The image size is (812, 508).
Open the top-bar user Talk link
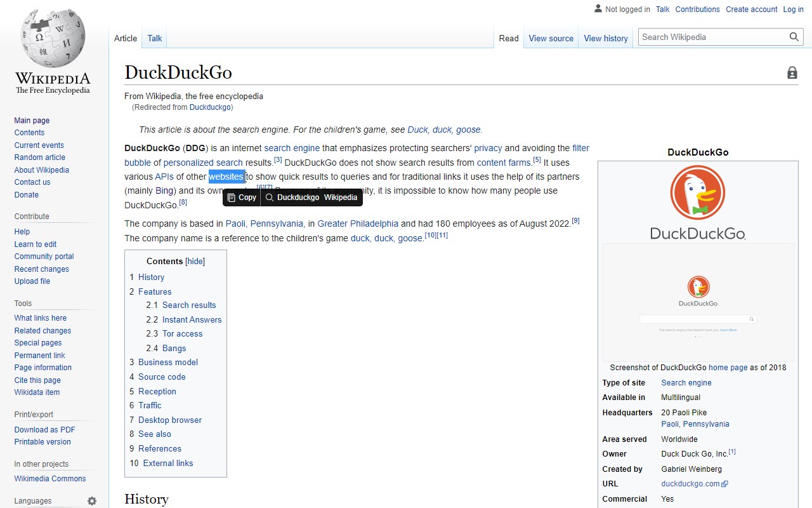(x=663, y=10)
